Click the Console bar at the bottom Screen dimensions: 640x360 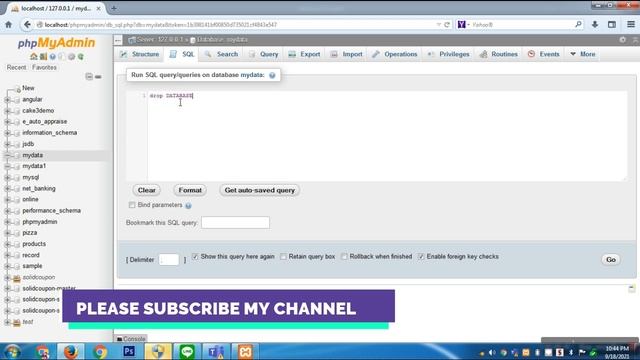(131, 339)
